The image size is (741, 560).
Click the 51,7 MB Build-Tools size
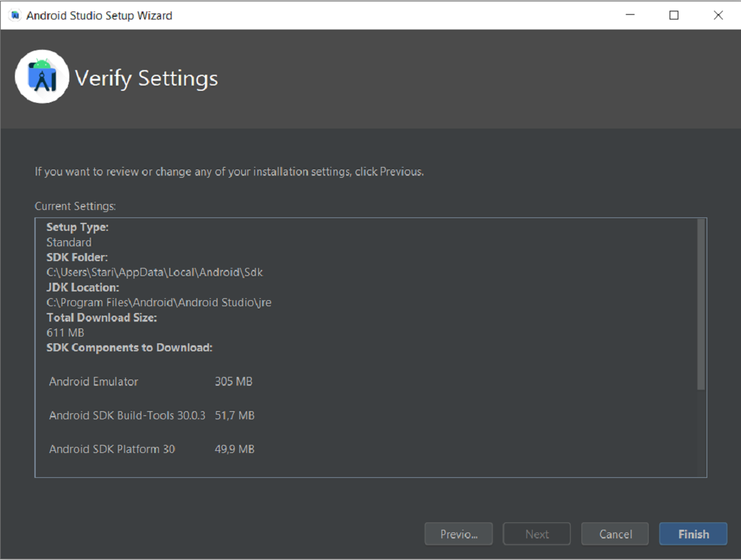click(x=234, y=415)
